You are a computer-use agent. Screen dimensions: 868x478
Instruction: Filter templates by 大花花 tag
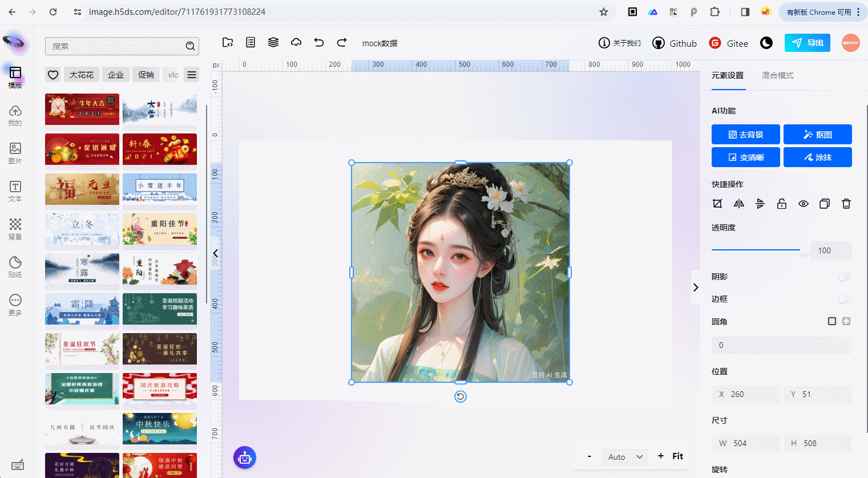pyautogui.click(x=82, y=75)
